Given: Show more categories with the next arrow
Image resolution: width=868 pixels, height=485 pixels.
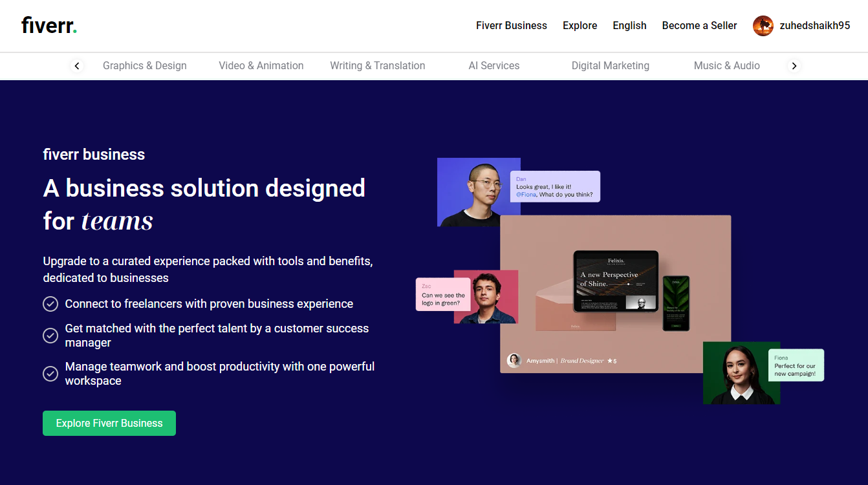Looking at the screenshot, I should pyautogui.click(x=794, y=66).
